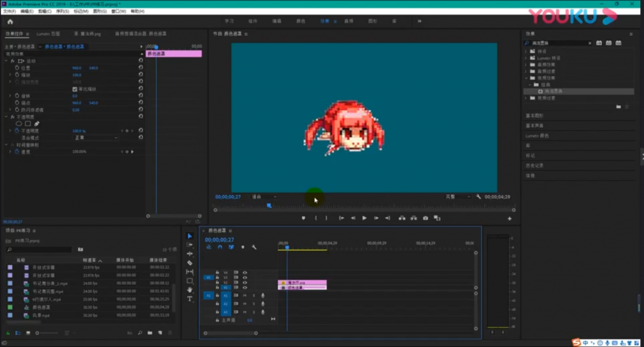
Task: Hide track V2 using eye icon
Action: click(245, 282)
